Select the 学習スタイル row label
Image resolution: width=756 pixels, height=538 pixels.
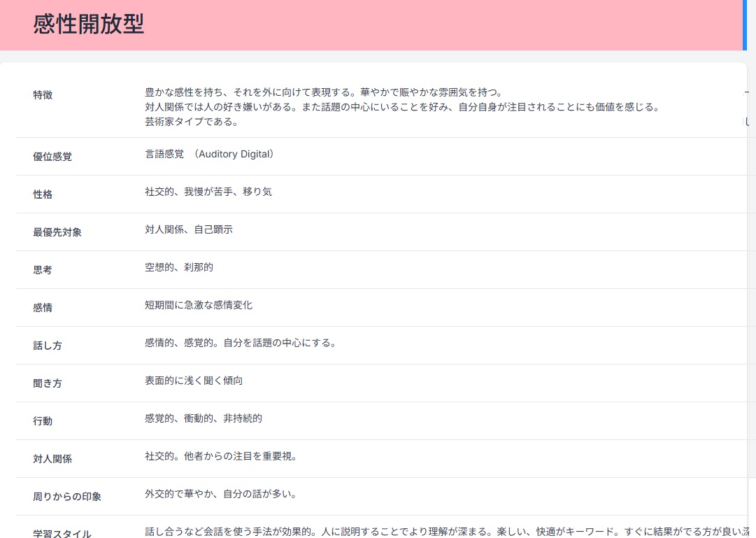click(x=62, y=534)
